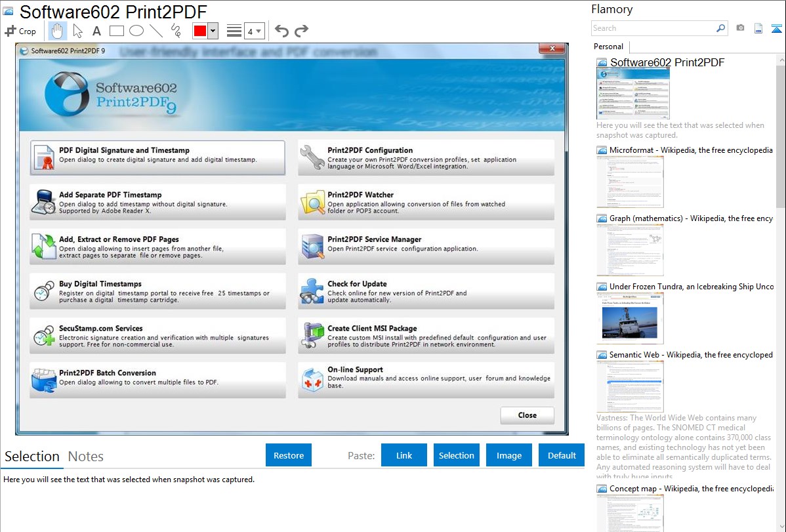
Task: Open the Graph (mathematics) snapshot thumbnail
Action: click(630, 250)
